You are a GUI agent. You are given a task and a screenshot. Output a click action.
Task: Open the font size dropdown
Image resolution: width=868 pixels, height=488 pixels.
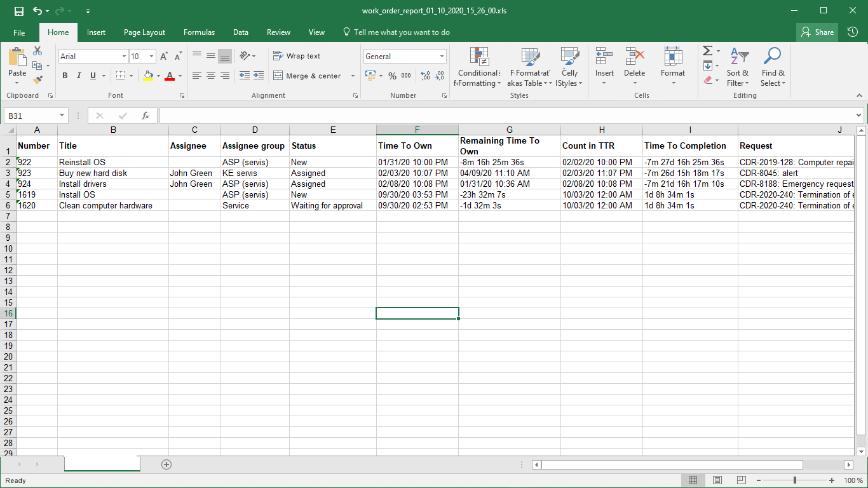pos(151,57)
